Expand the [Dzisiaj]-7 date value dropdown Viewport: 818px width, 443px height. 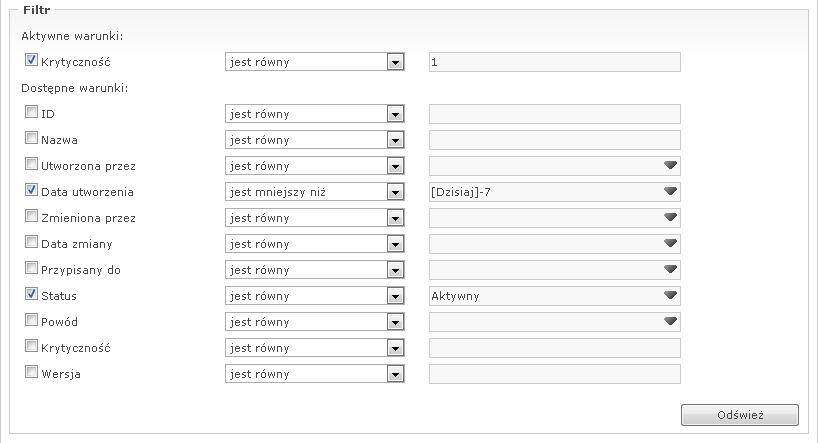click(670, 192)
